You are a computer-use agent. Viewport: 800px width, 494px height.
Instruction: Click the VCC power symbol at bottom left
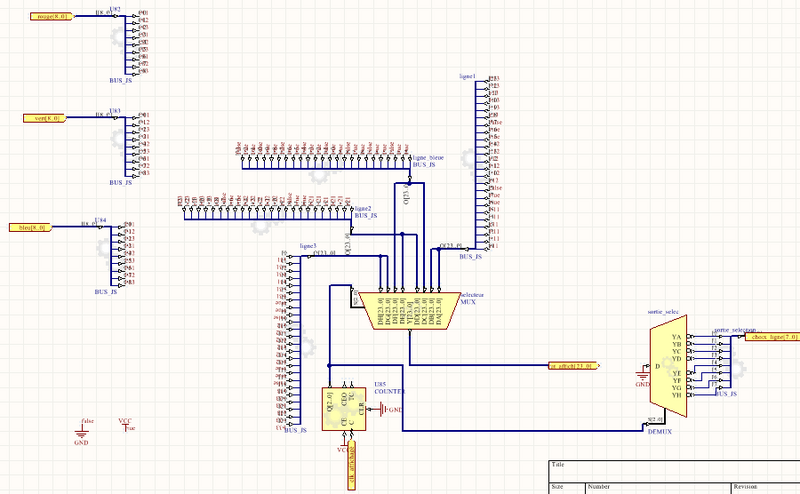pos(125,427)
